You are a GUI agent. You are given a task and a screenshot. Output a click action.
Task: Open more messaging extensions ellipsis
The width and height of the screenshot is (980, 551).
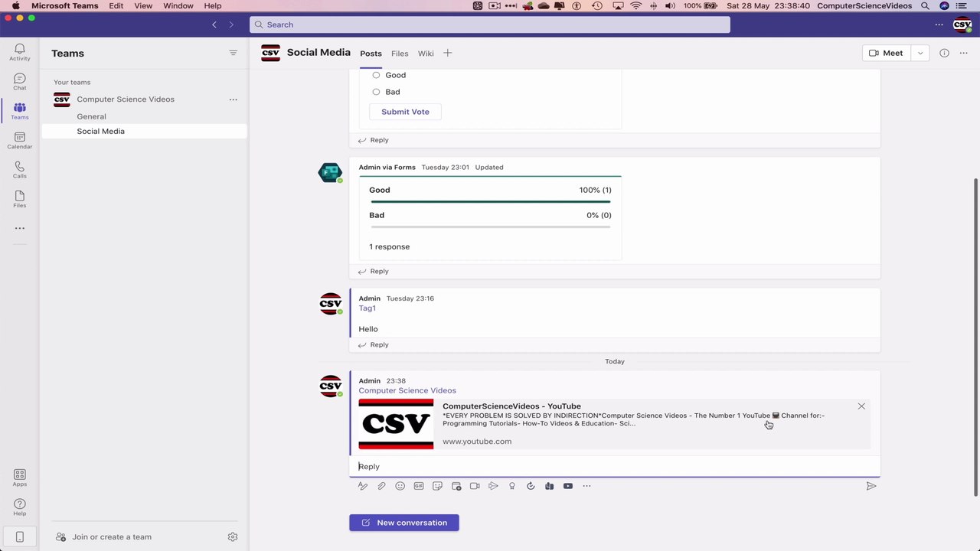click(586, 486)
